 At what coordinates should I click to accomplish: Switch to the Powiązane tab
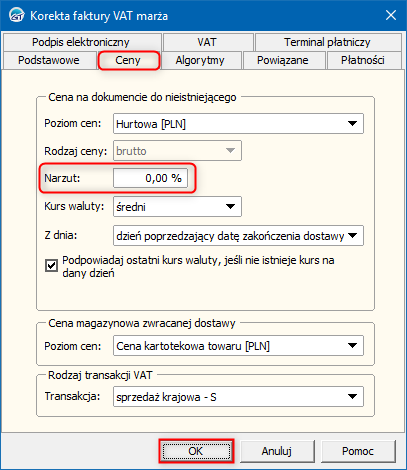tap(284, 60)
